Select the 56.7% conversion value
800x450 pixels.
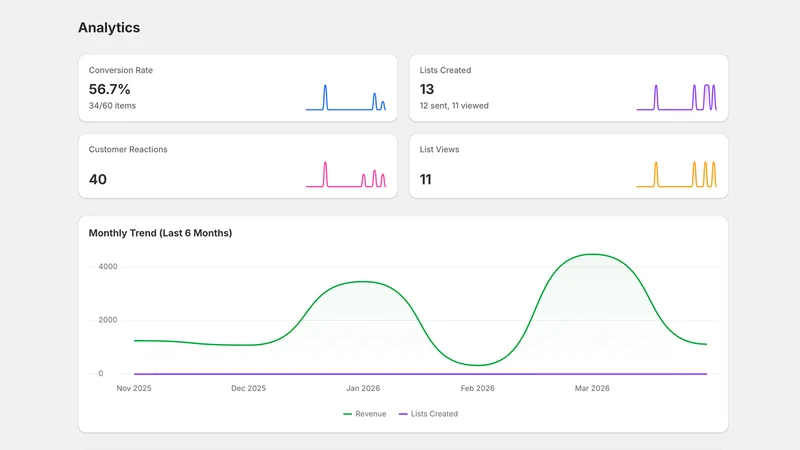(x=109, y=89)
